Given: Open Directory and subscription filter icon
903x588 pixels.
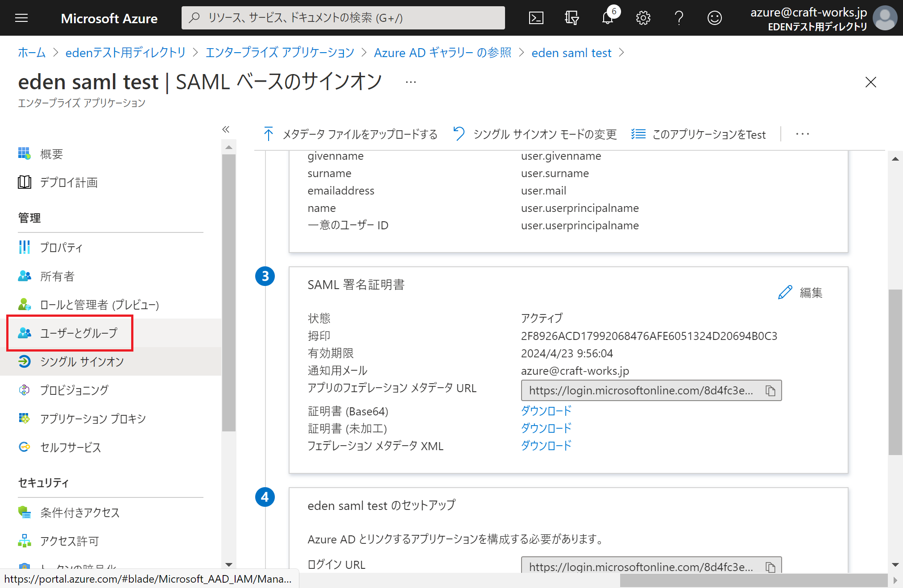Looking at the screenshot, I should tap(572, 18).
